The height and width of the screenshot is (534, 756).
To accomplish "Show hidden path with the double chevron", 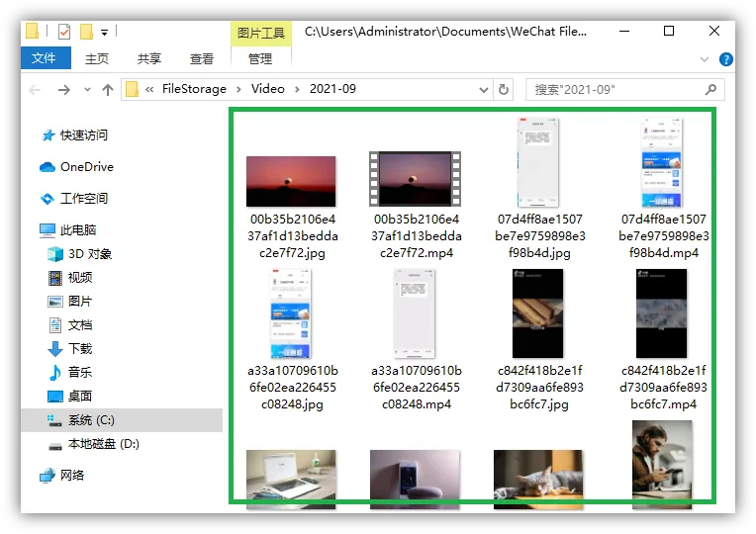I will (x=149, y=90).
